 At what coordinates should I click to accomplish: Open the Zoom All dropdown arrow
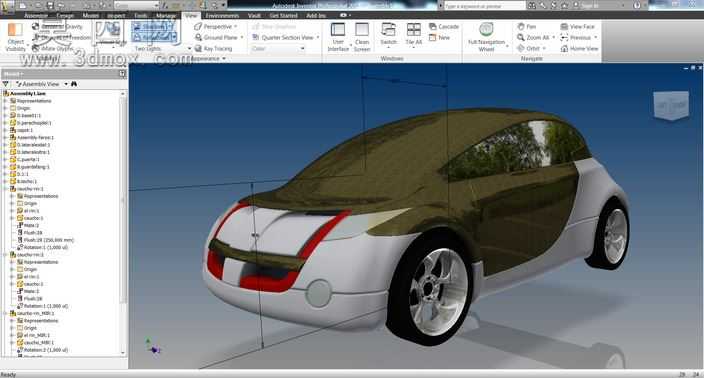point(554,38)
